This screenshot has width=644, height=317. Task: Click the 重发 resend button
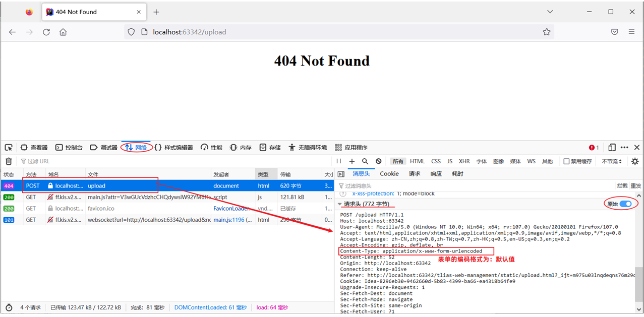point(635,186)
